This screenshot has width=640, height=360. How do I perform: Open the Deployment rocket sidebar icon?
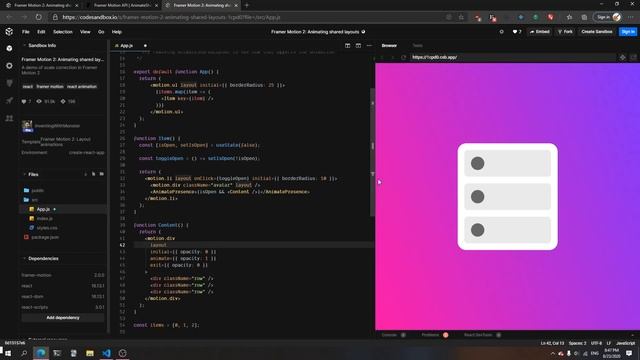point(9,101)
